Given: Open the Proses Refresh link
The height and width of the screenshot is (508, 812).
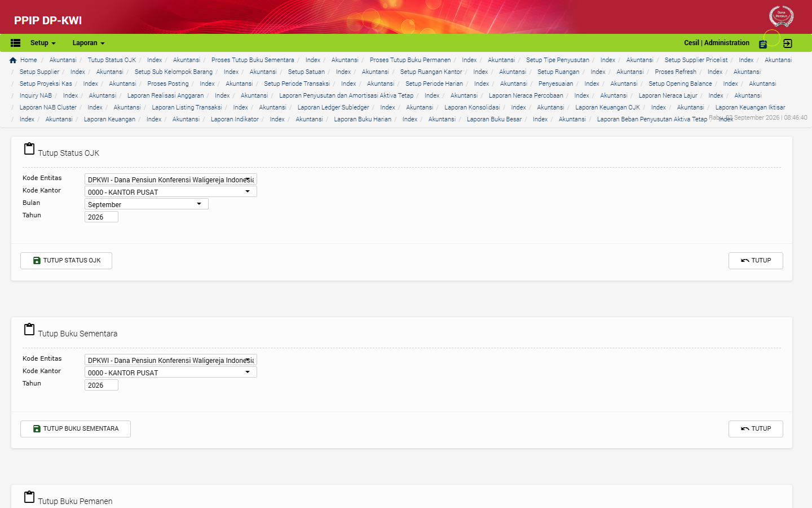Looking at the screenshot, I should [676, 72].
